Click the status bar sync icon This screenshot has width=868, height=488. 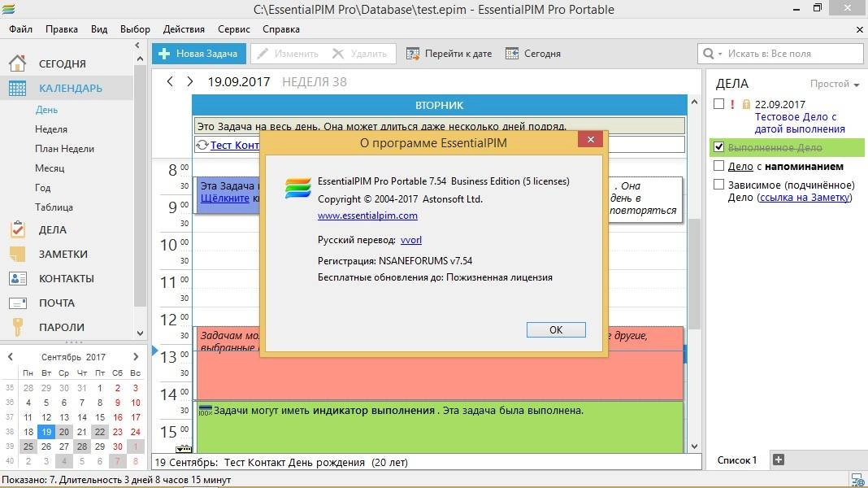point(857,480)
